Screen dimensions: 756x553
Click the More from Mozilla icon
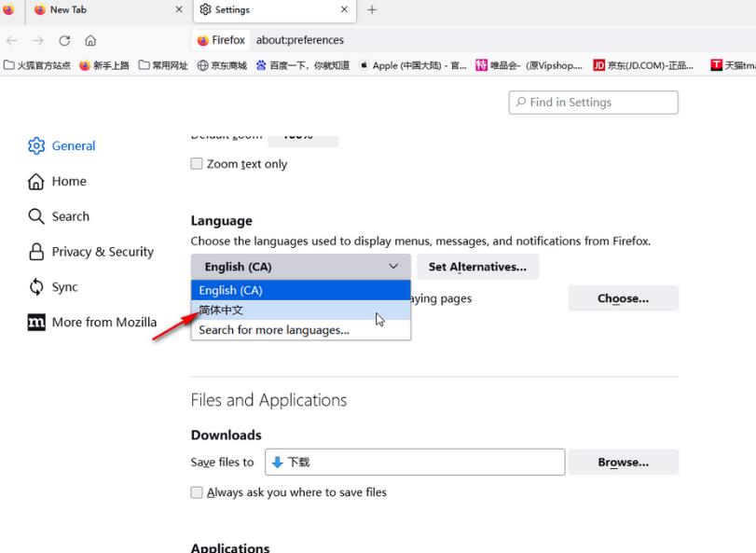coord(36,322)
